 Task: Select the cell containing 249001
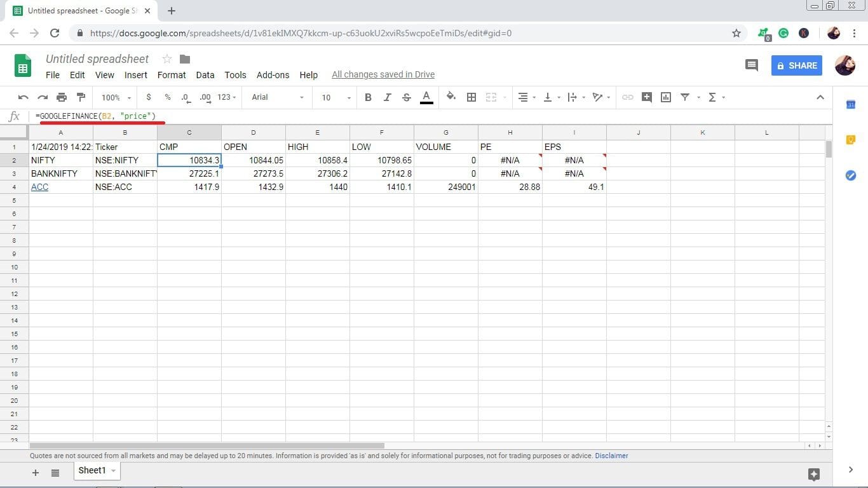(x=446, y=187)
